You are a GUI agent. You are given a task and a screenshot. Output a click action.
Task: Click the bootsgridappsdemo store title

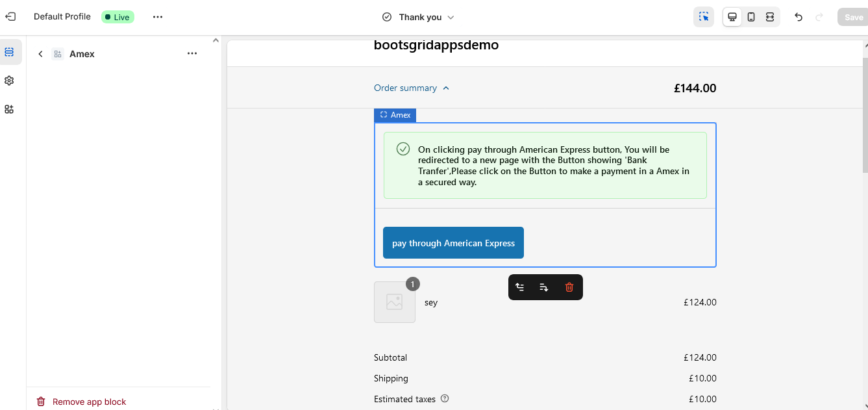(x=436, y=45)
